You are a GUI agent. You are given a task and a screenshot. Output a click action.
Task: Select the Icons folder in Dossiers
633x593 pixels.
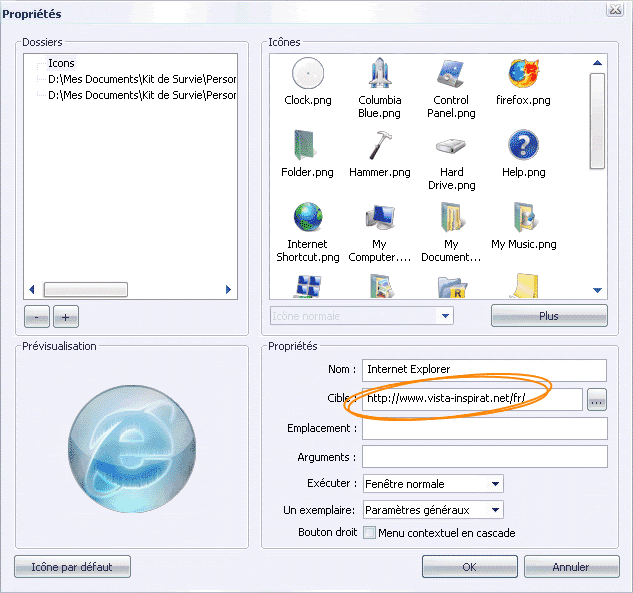pyautogui.click(x=61, y=63)
